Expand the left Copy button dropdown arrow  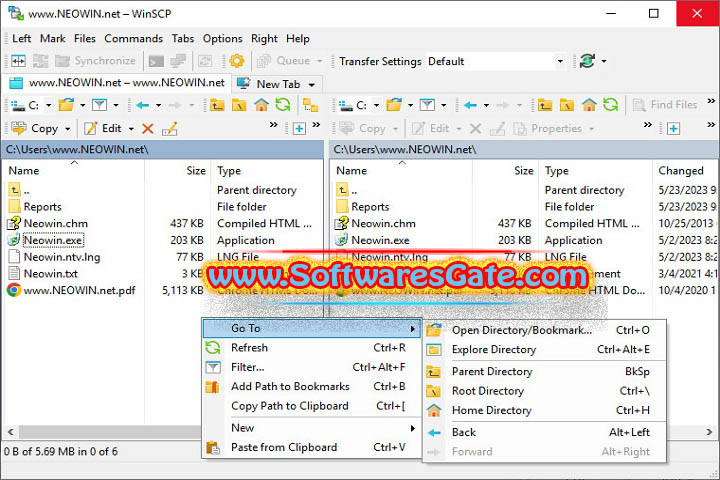click(x=68, y=129)
